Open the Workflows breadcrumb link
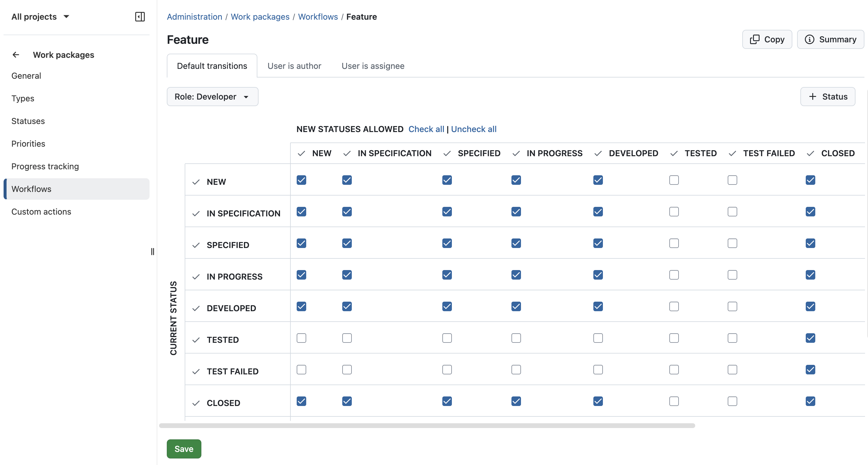 (x=318, y=16)
